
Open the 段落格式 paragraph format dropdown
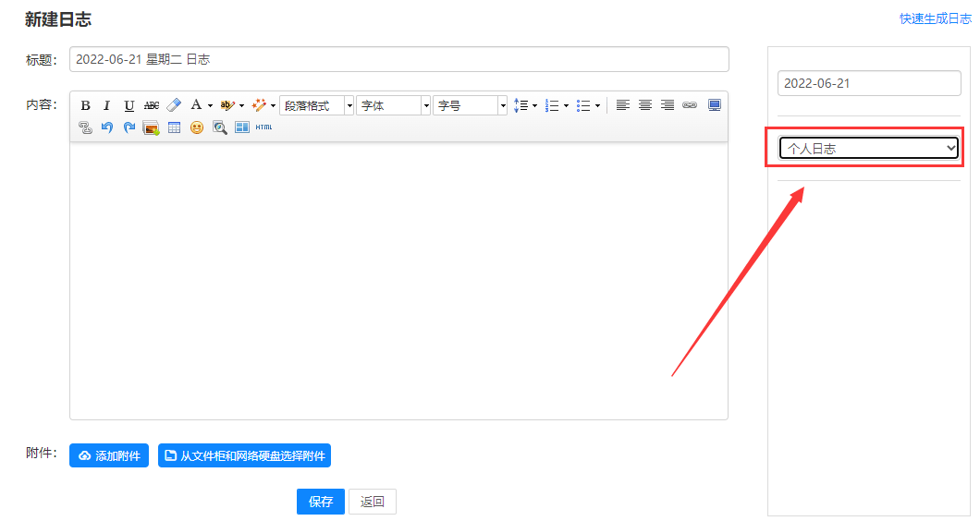pyautogui.click(x=316, y=105)
